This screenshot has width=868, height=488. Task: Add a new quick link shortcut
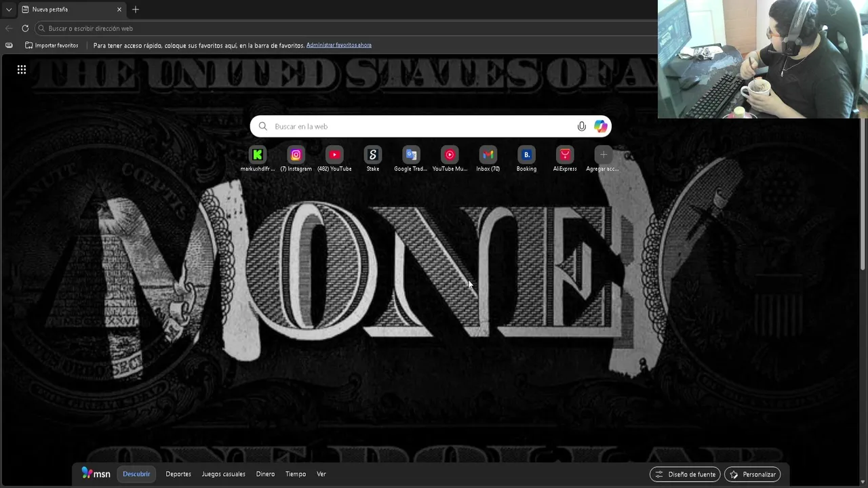click(x=603, y=160)
